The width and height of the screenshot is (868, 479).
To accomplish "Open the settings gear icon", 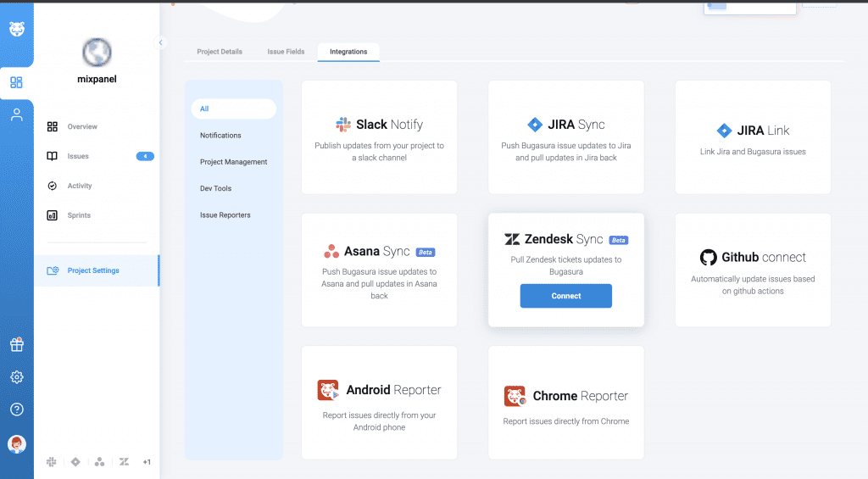I will click(17, 377).
